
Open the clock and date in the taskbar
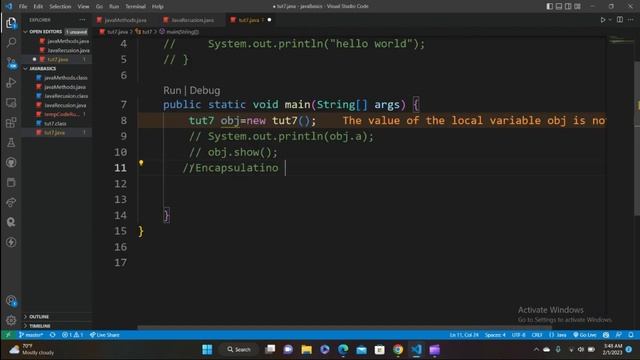612,349
